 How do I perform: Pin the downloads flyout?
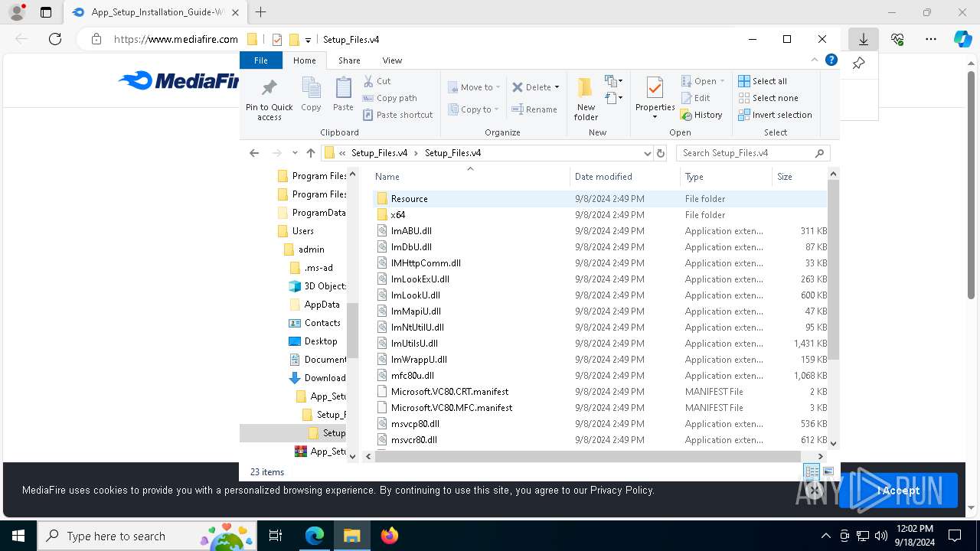click(859, 64)
